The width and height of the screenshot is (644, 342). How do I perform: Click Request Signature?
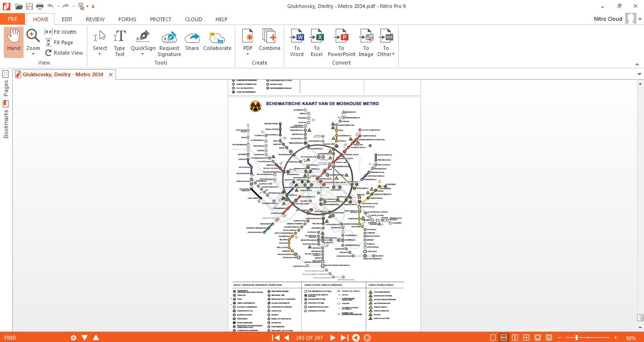[x=169, y=43]
